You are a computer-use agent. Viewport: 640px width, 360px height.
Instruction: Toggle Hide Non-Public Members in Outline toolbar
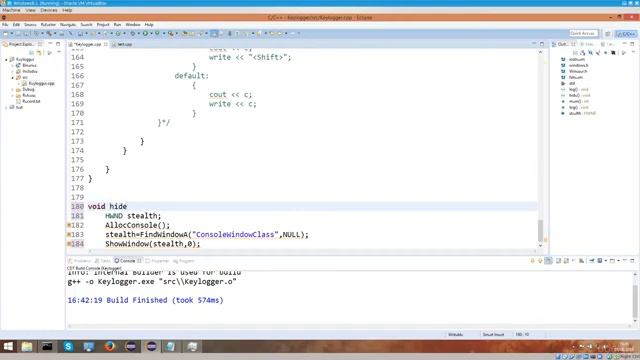[606, 53]
